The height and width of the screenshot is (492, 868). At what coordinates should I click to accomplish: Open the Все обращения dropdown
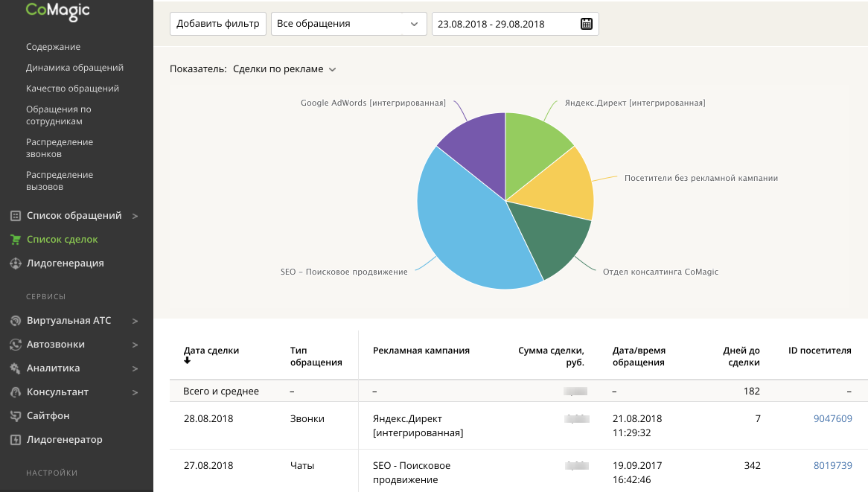tap(348, 24)
